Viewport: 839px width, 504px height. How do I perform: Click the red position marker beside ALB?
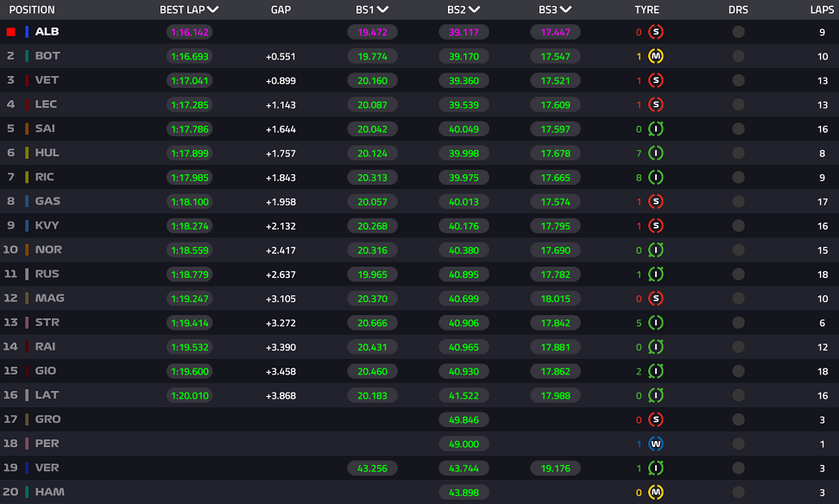click(11, 32)
